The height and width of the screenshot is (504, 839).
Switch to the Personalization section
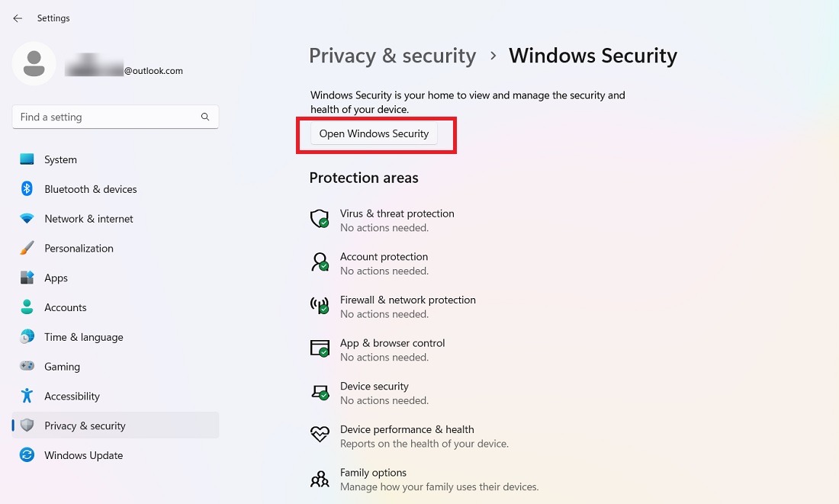(x=25, y=249)
